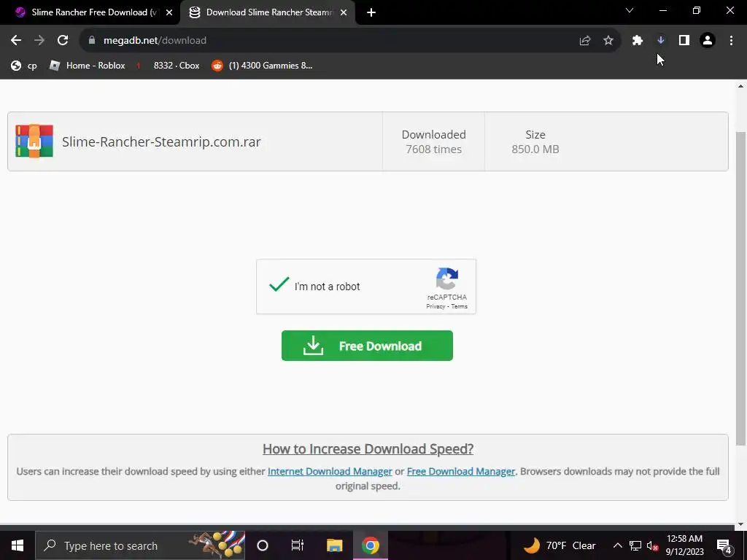Open the Windows Start menu
The width and height of the screenshot is (747, 560).
click(18, 545)
